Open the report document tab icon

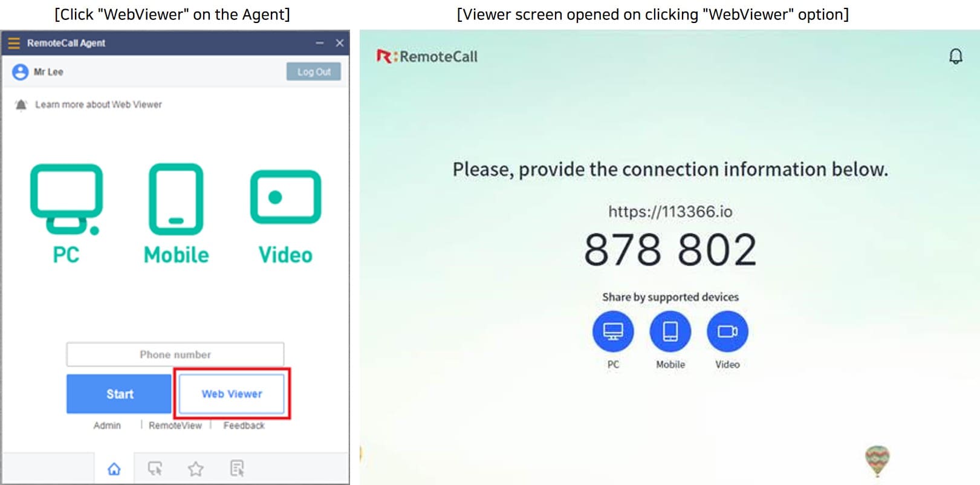[237, 469]
